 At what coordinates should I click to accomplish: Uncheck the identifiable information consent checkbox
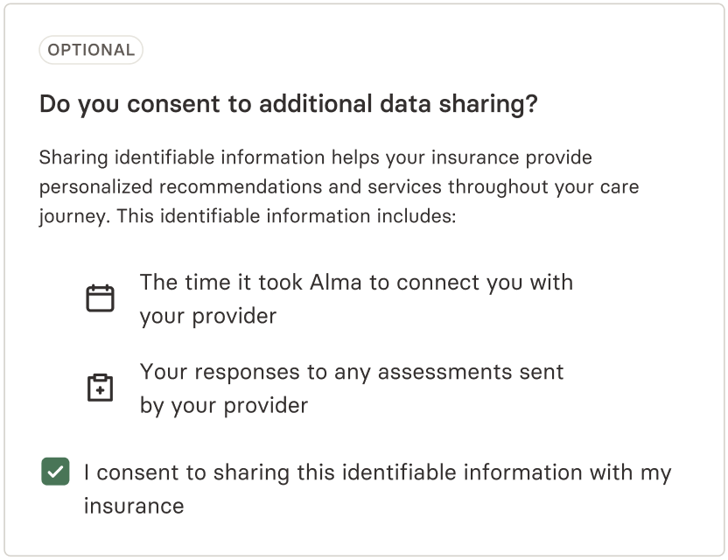click(x=55, y=472)
